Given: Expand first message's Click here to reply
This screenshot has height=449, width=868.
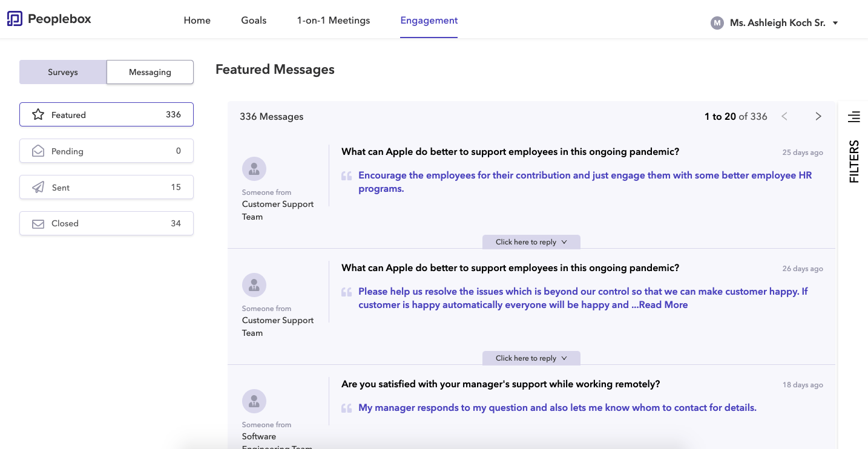Looking at the screenshot, I should pos(531,242).
